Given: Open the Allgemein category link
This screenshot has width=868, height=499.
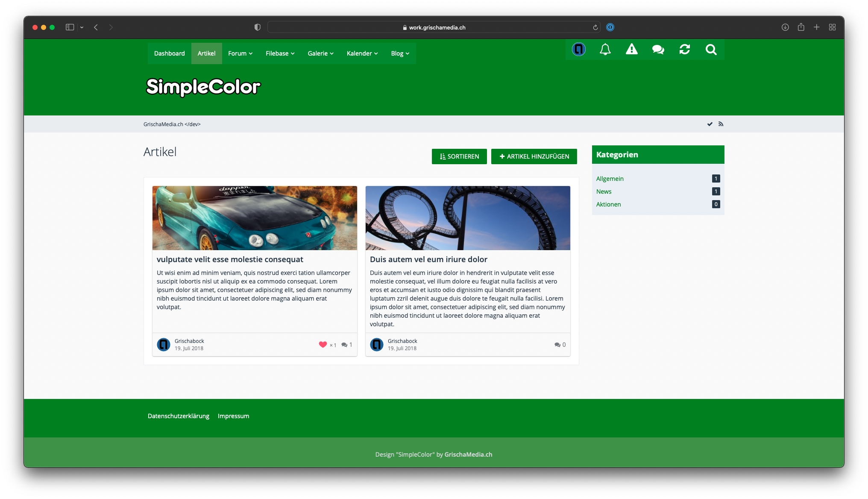Looking at the screenshot, I should (x=610, y=179).
